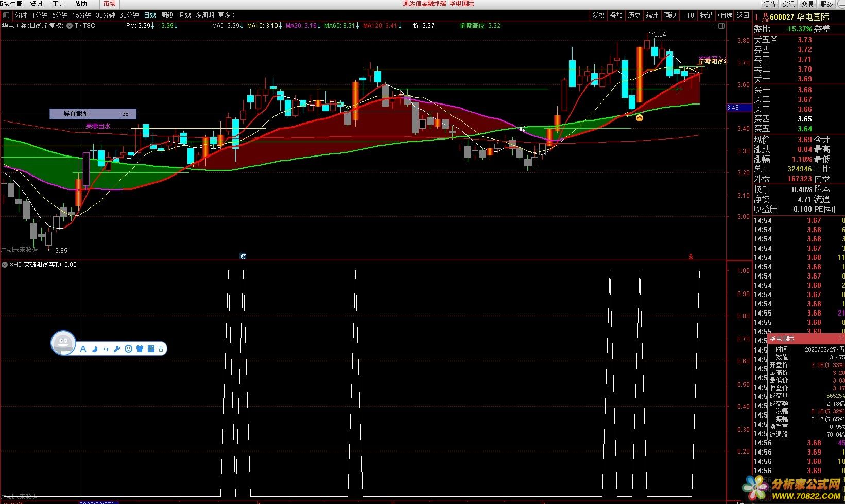Toggle the IME toolbar lock icon
This screenshot has height=504, width=845.
161,349
